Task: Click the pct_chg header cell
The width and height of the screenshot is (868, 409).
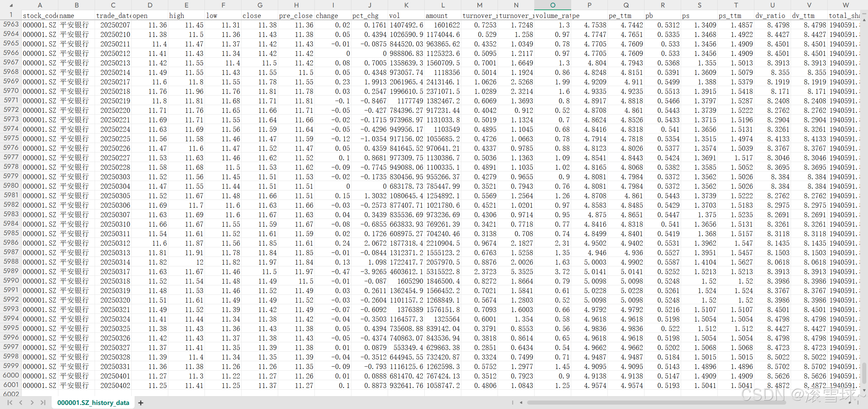Action: tap(369, 16)
